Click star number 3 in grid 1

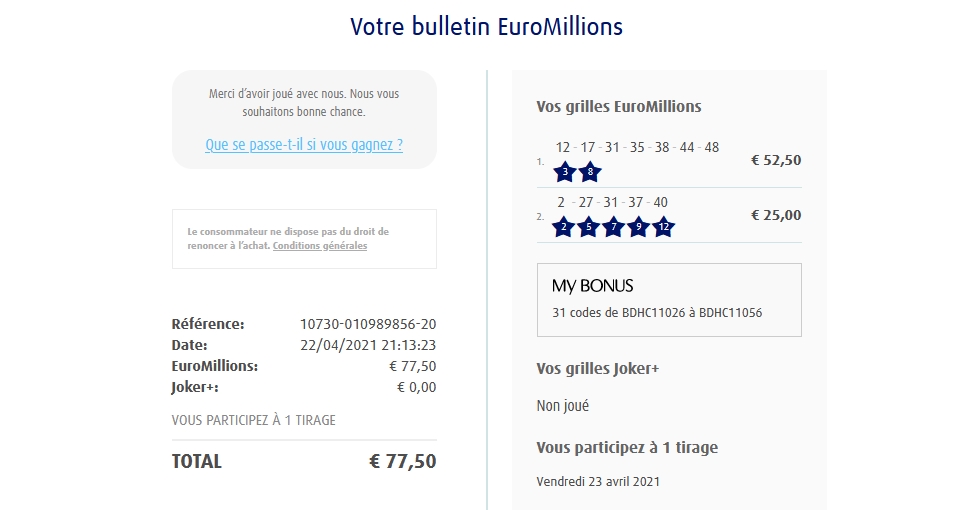point(566,172)
